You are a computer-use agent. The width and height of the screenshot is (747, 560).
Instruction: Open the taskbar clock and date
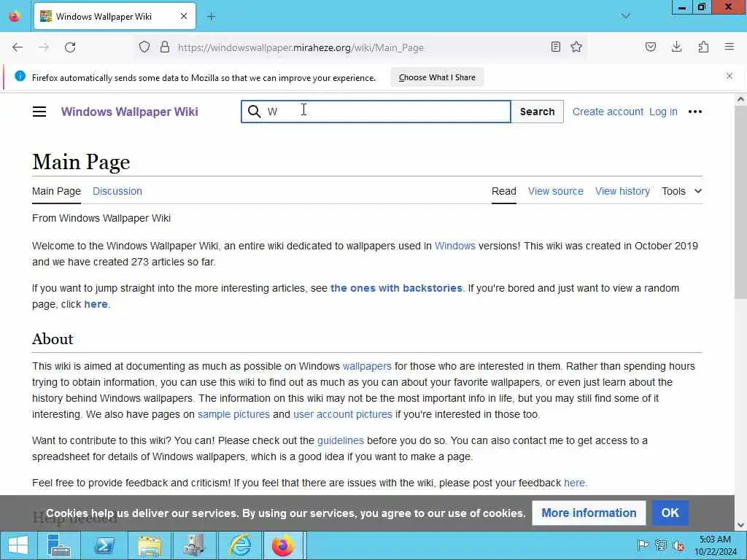(715, 545)
